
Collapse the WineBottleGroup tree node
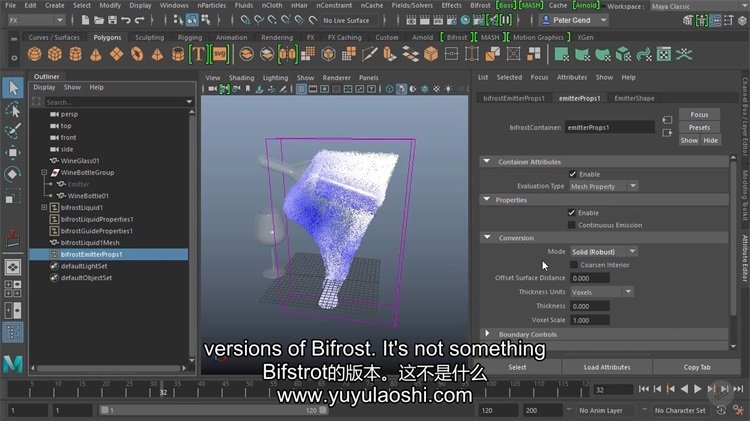44,172
